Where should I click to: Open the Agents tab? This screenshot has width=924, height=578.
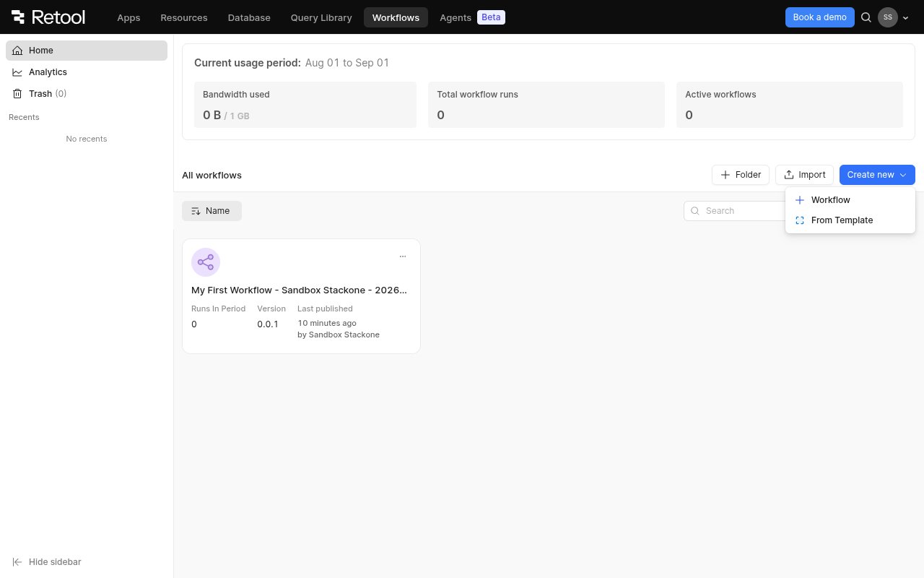pos(456,17)
